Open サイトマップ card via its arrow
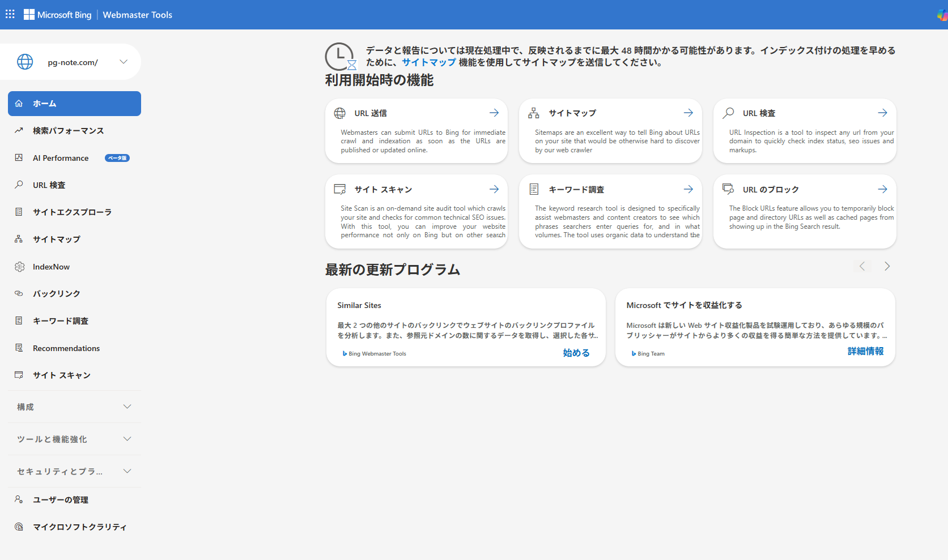The height and width of the screenshot is (560, 948). point(688,113)
